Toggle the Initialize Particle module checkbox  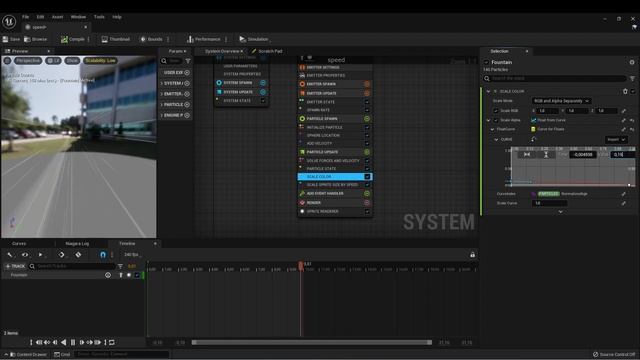point(367,127)
